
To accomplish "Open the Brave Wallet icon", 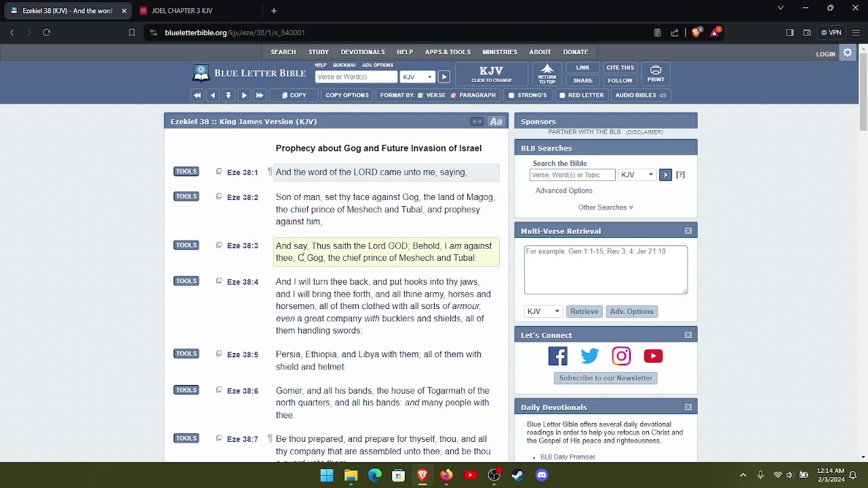I will point(807,33).
